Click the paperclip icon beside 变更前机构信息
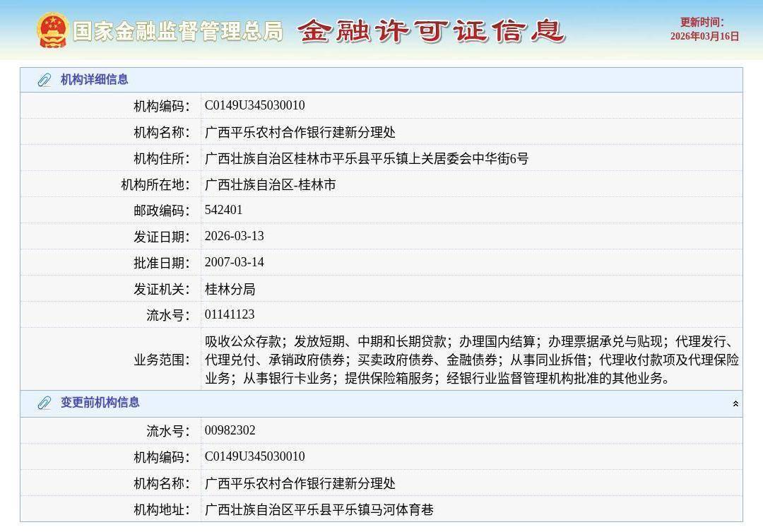The height and width of the screenshot is (532, 763). click(45, 403)
